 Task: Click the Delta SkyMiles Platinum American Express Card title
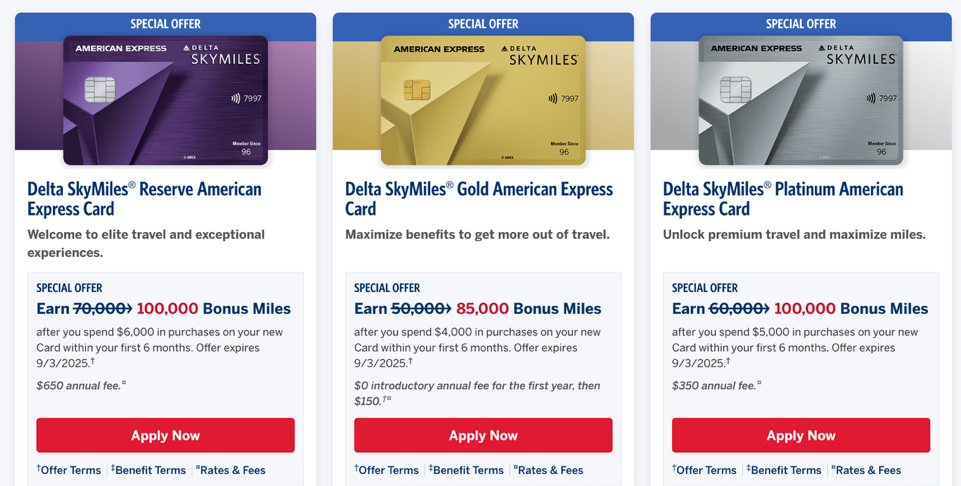[783, 199]
